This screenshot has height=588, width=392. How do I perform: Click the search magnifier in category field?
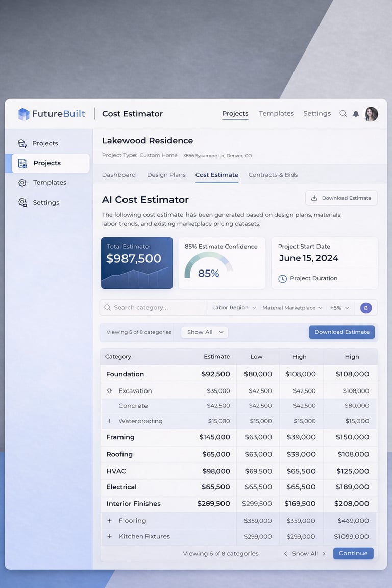click(107, 307)
